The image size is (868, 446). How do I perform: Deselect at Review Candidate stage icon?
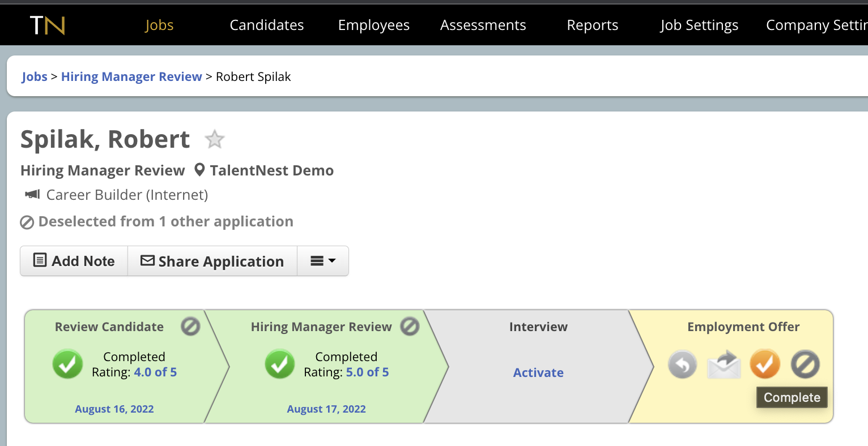point(190,327)
